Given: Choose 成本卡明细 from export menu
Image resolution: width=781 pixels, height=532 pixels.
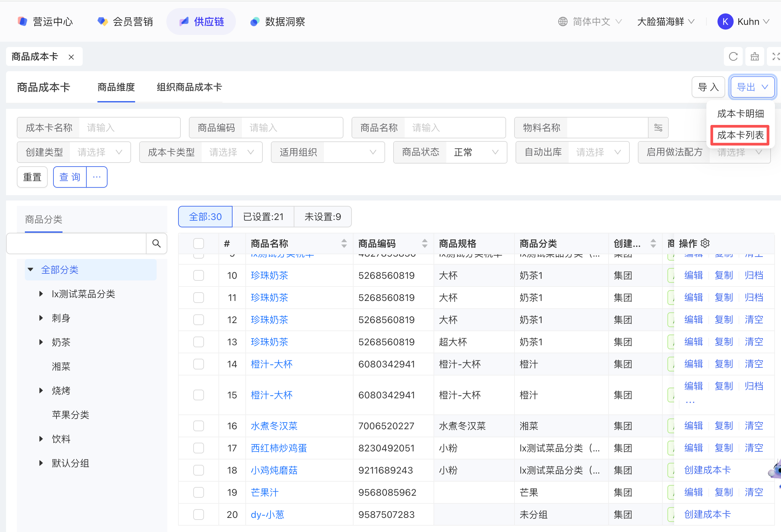Looking at the screenshot, I should tap(740, 114).
